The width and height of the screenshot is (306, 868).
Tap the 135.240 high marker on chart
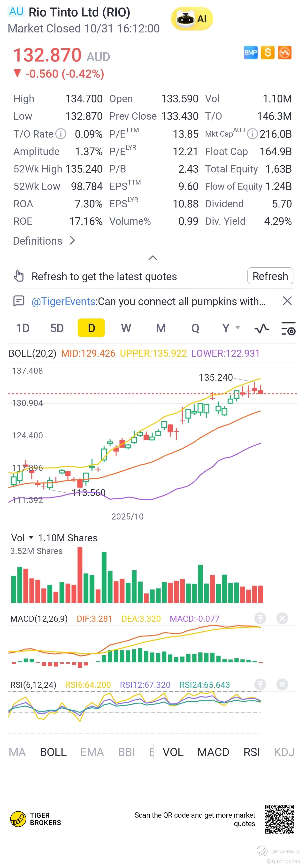216,377
